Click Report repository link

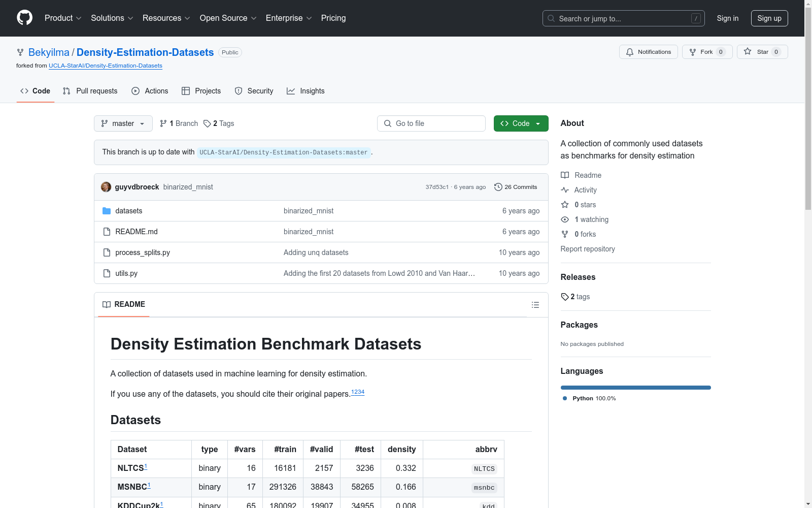[x=588, y=249]
